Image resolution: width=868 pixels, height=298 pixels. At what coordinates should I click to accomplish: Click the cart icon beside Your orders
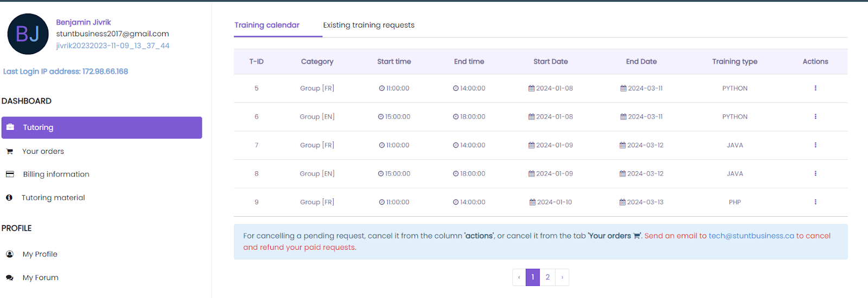9,151
